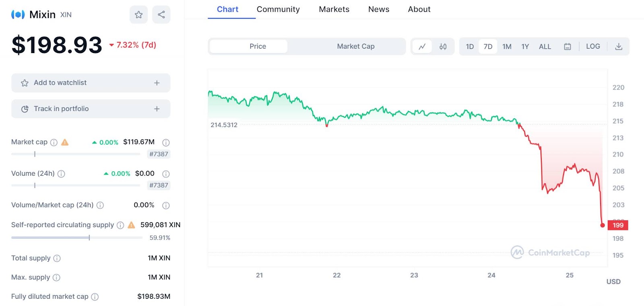Open the Markets tab
Screen dimensions: 644x306
pyautogui.click(x=334, y=9)
